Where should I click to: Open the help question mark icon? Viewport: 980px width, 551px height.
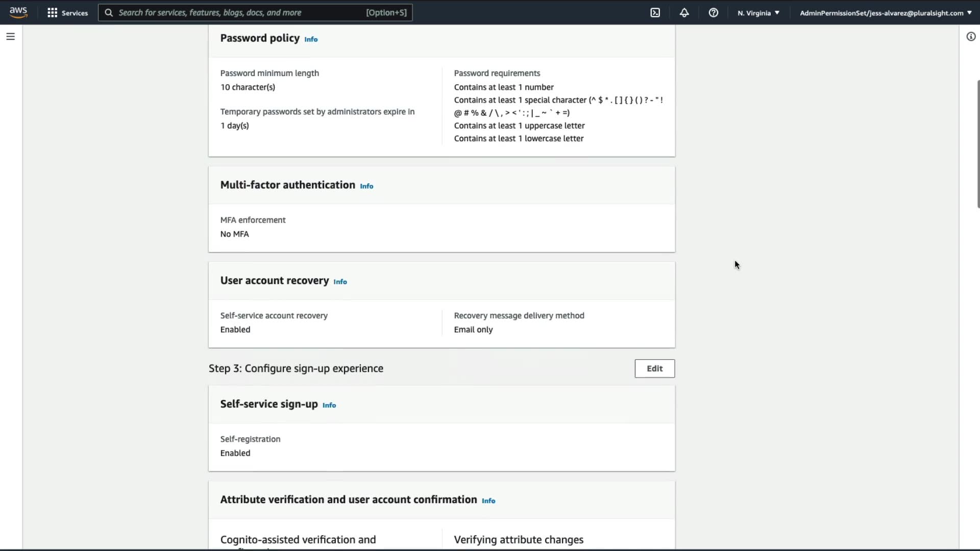[x=714, y=13]
